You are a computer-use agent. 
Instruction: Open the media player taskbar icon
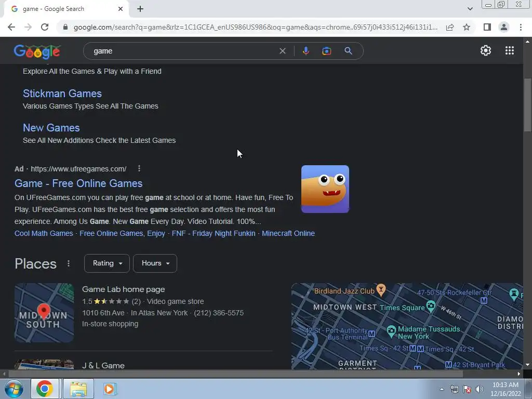pos(109,389)
